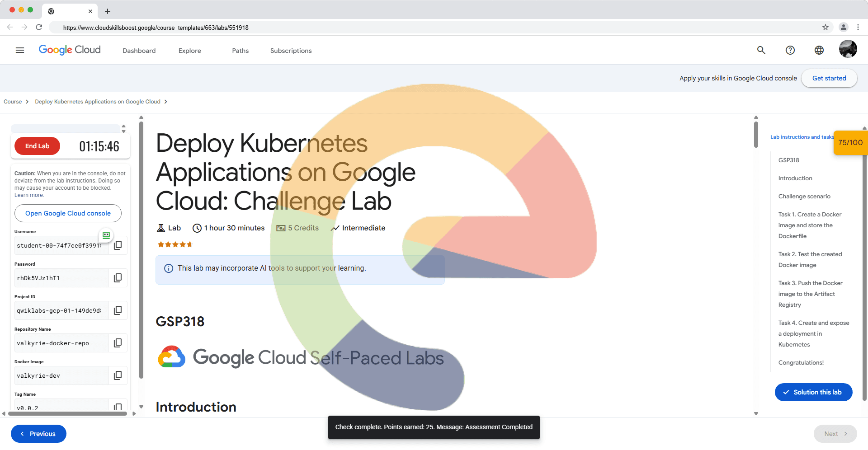Bookmark this page with star icon
868x450 pixels.
click(826, 27)
